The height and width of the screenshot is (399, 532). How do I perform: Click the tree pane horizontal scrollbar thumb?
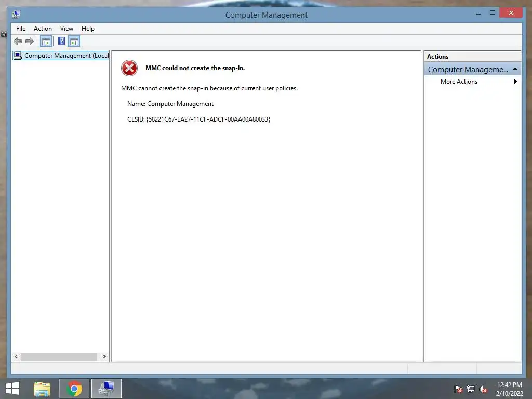pos(58,356)
